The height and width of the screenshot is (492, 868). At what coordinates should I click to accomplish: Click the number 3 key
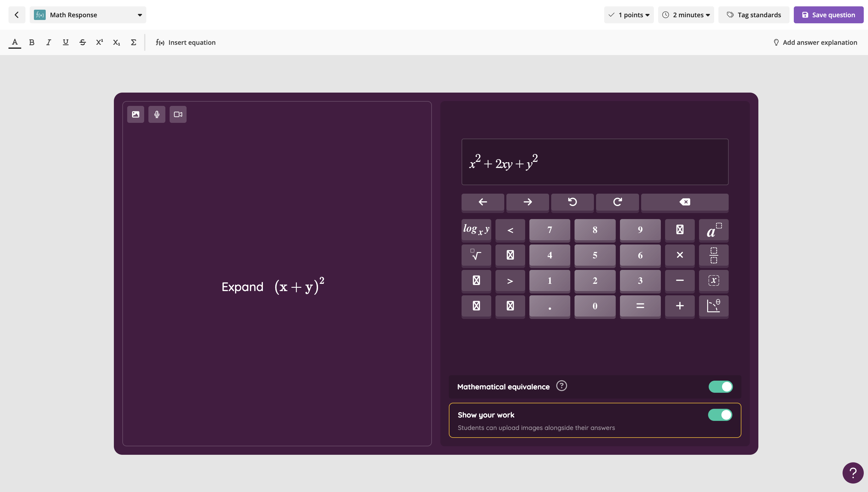click(640, 281)
